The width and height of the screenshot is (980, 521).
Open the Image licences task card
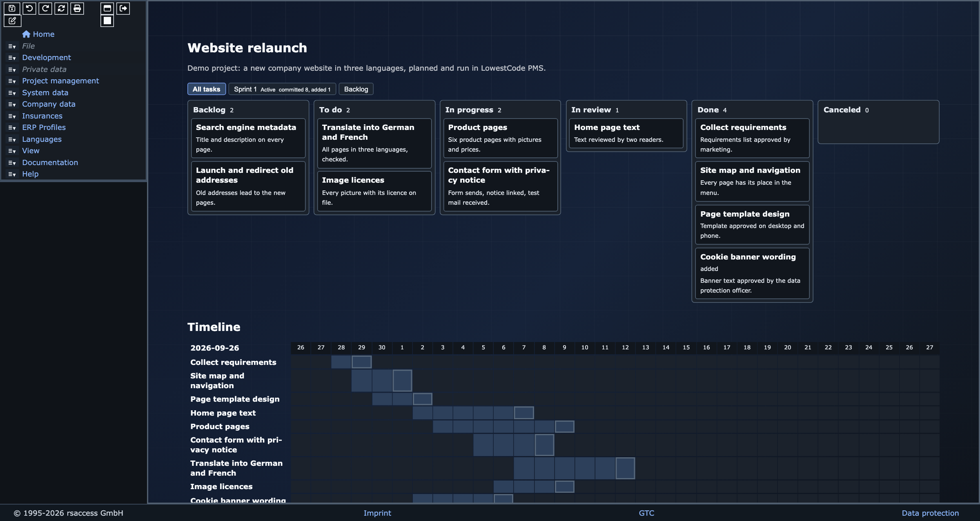[x=374, y=191]
